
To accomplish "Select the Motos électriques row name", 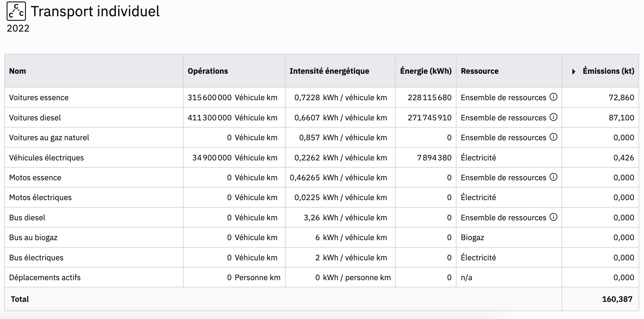I will [x=40, y=197].
